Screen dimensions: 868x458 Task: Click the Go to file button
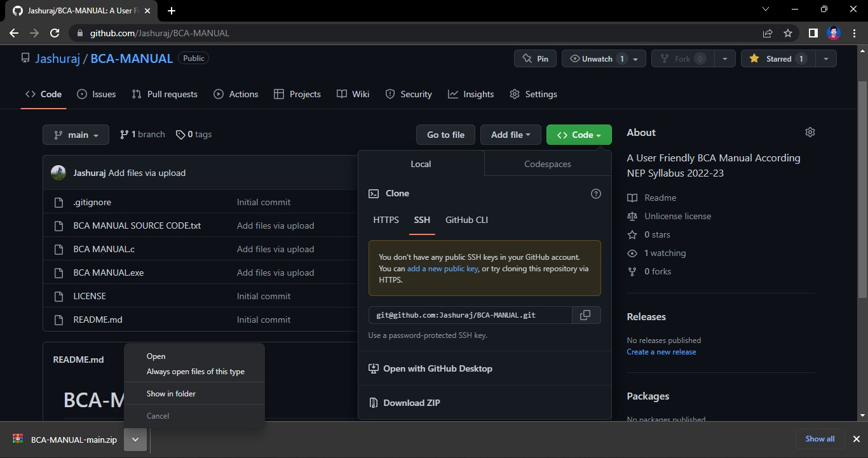445,135
